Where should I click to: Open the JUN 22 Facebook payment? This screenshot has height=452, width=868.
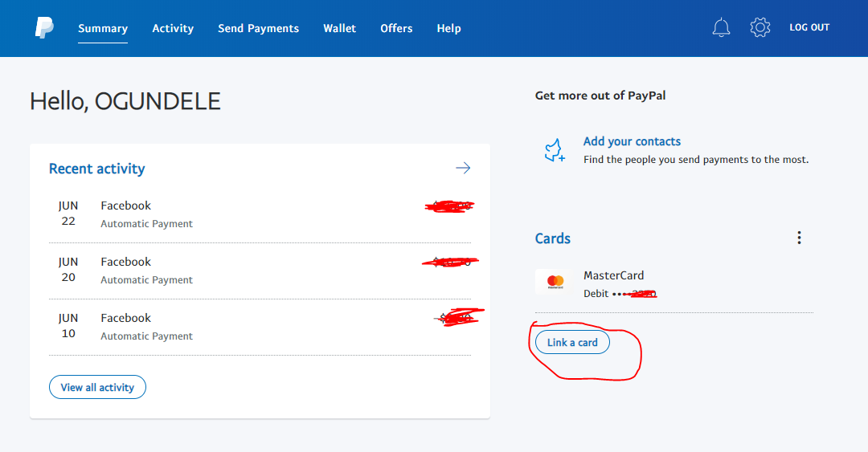[x=260, y=214]
